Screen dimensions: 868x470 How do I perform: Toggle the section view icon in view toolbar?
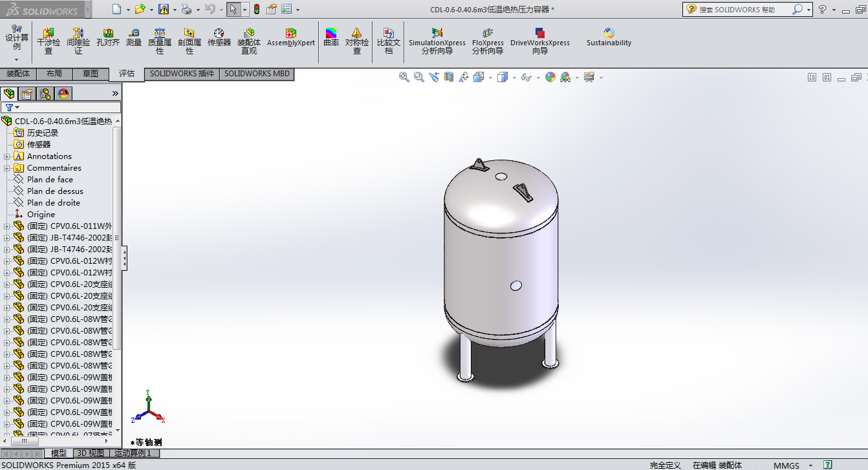pos(448,77)
